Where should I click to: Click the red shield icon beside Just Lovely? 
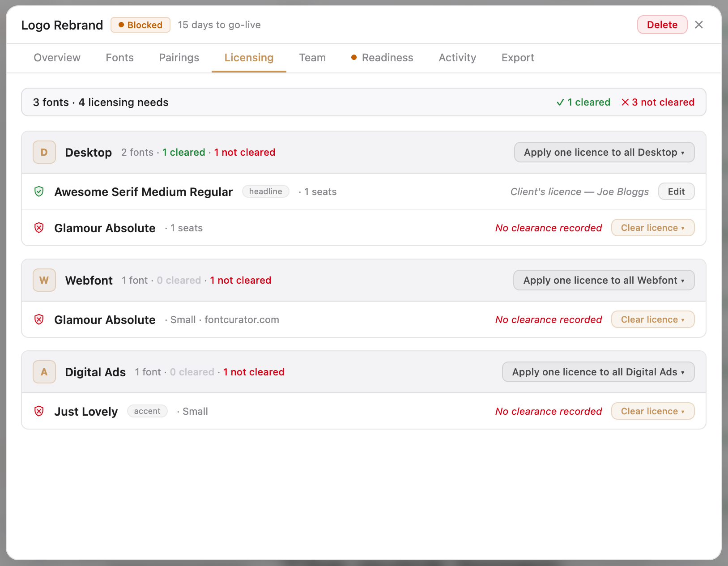(x=39, y=411)
